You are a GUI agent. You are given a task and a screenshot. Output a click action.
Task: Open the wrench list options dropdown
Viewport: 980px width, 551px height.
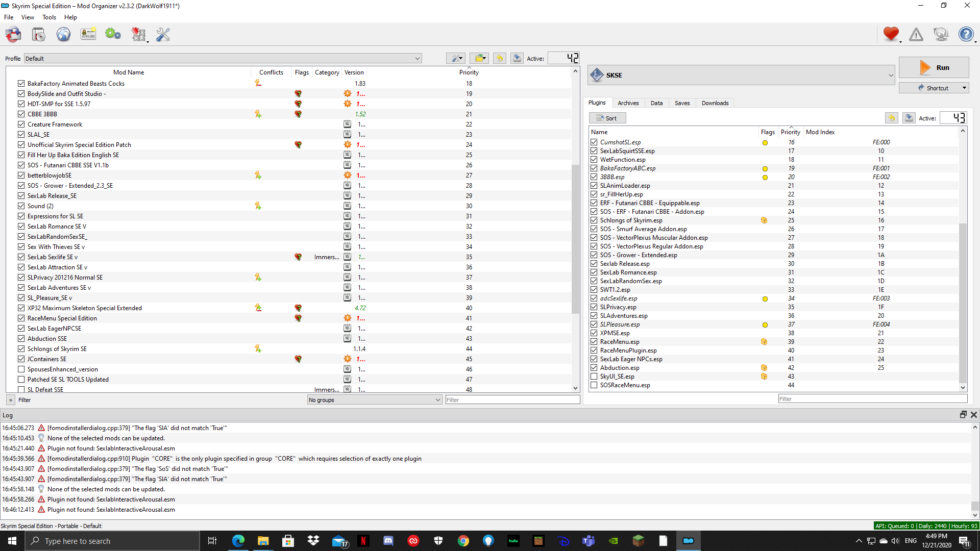tap(455, 58)
